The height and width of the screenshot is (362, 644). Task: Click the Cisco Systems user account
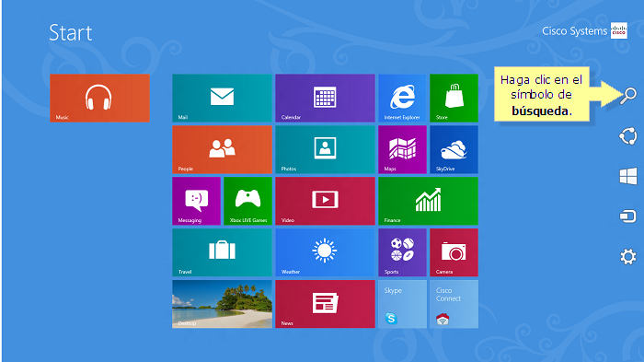(584, 30)
